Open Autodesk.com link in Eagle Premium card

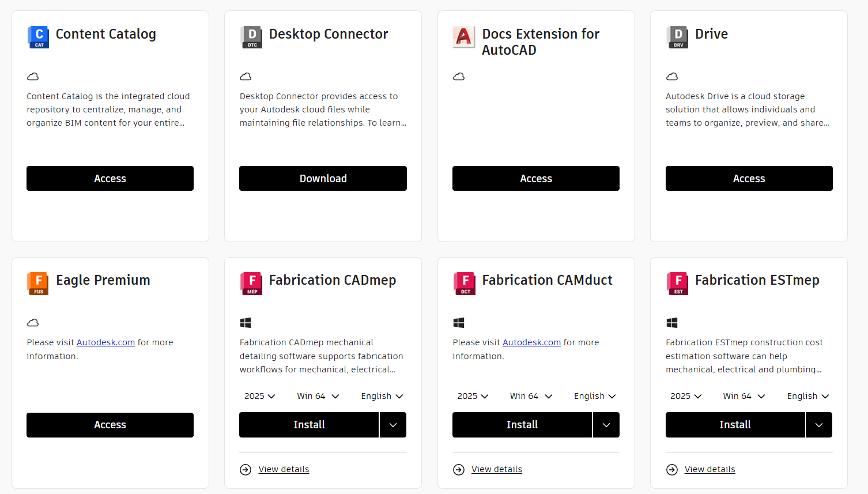105,342
